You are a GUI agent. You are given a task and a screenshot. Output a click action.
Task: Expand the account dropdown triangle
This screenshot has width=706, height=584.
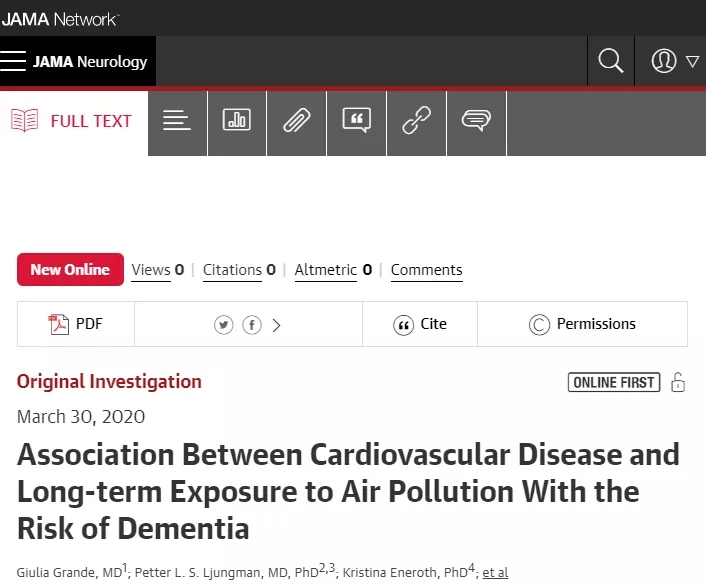click(692, 61)
